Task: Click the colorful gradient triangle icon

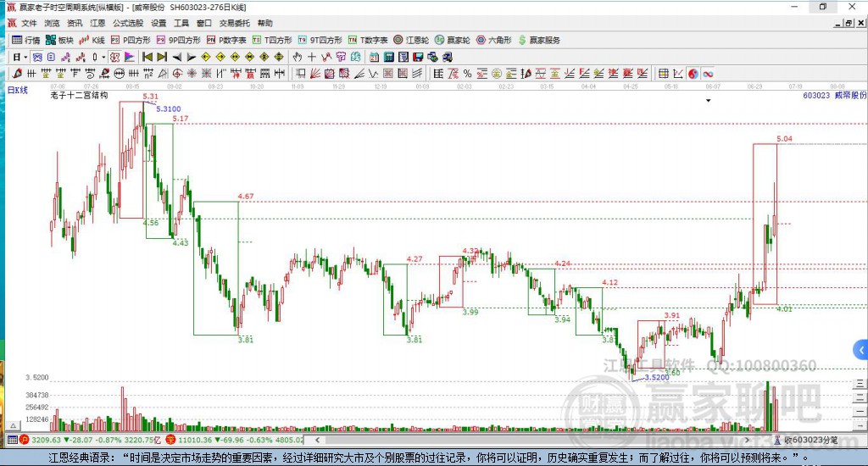Action: pyautogui.click(x=130, y=57)
